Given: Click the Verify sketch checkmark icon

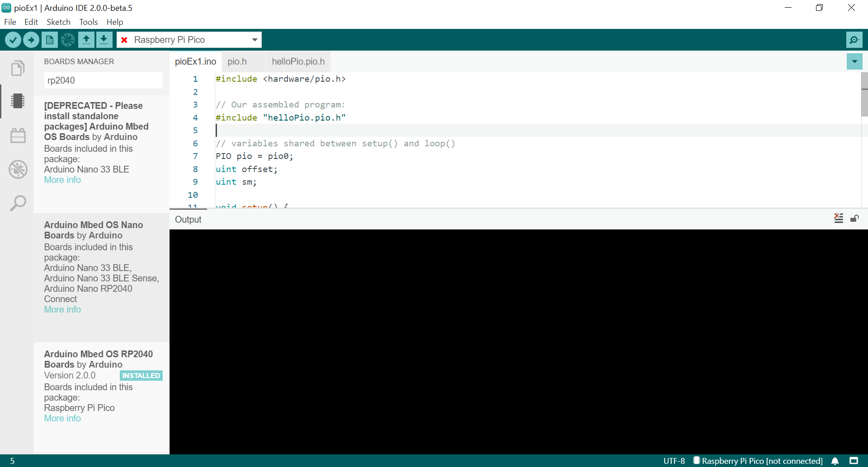Looking at the screenshot, I should point(13,40).
